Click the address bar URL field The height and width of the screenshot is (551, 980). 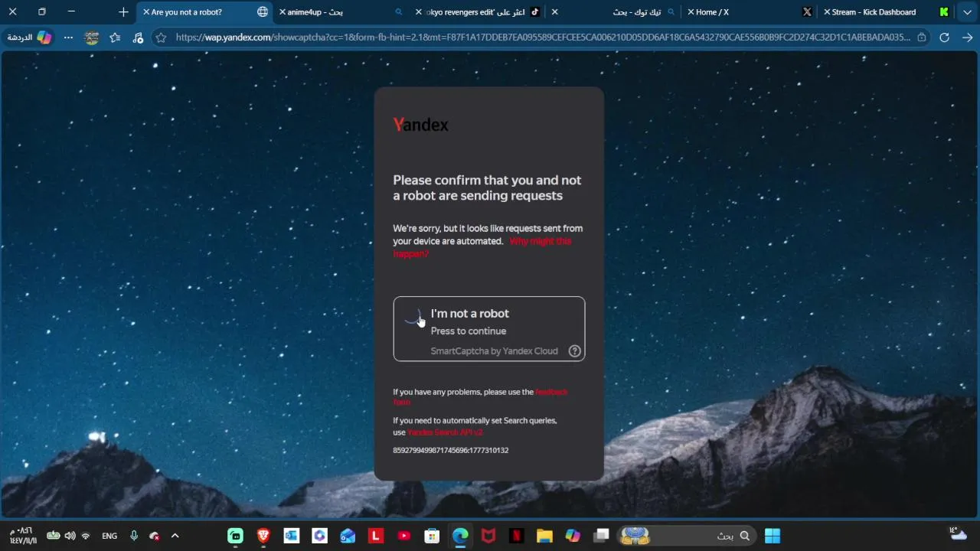coord(540,37)
